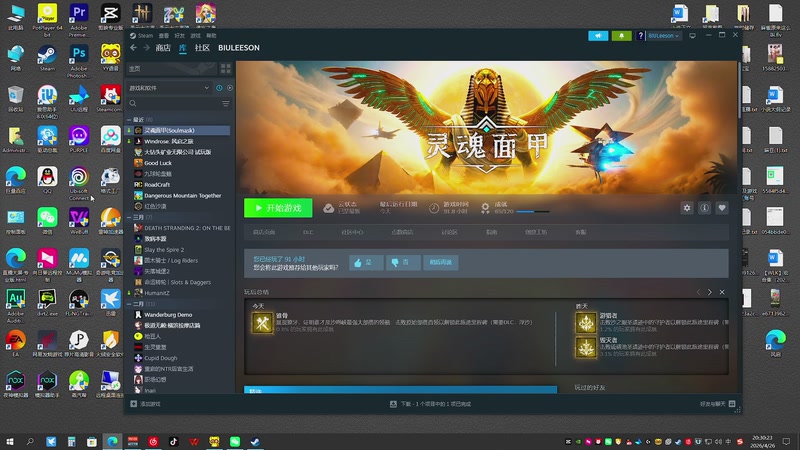Viewport: 800px width, 450px height.
Task: Open the 好友 friends menu
Action: tap(180, 36)
